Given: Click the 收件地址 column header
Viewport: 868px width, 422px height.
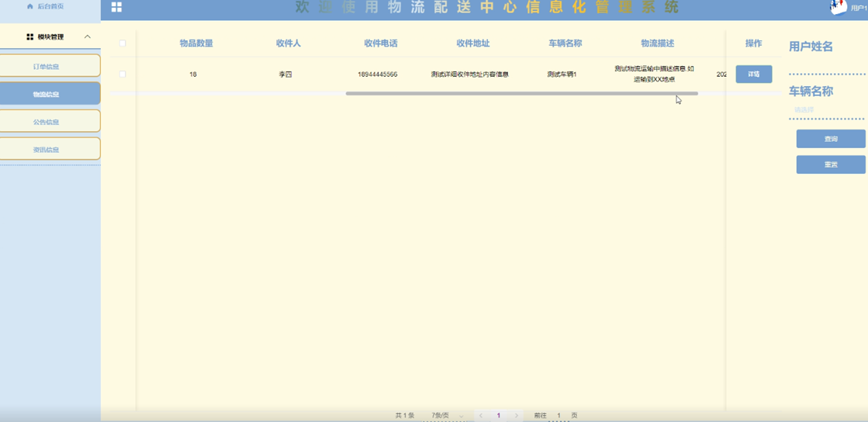Looking at the screenshot, I should coord(472,43).
